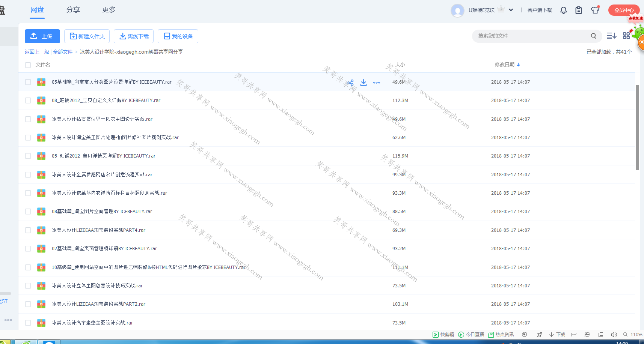Open the 下载 downloads manager in the status bar
Viewport: 644px width, 344px height.
557,335
